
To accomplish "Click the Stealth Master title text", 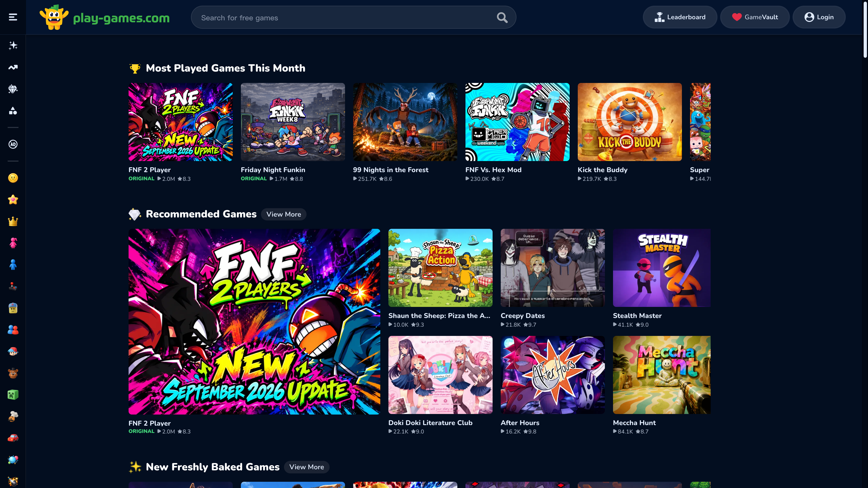I will 637,316.
